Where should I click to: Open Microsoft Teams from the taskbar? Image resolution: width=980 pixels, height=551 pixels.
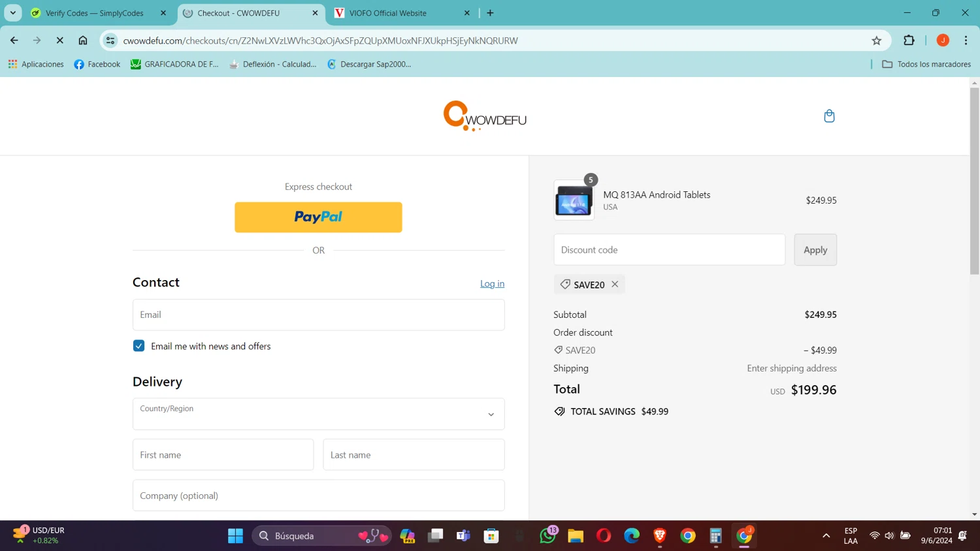click(464, 536)
